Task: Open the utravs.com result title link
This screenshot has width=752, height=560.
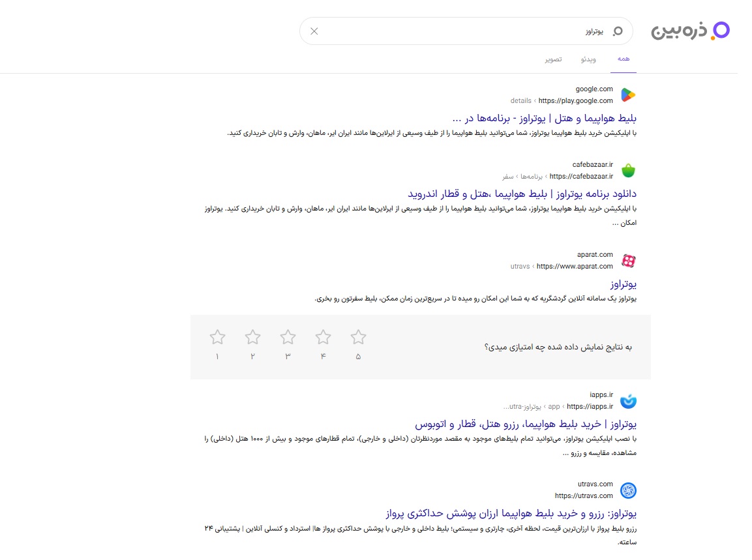Action: pyautogui.click(x=511, y=512)
